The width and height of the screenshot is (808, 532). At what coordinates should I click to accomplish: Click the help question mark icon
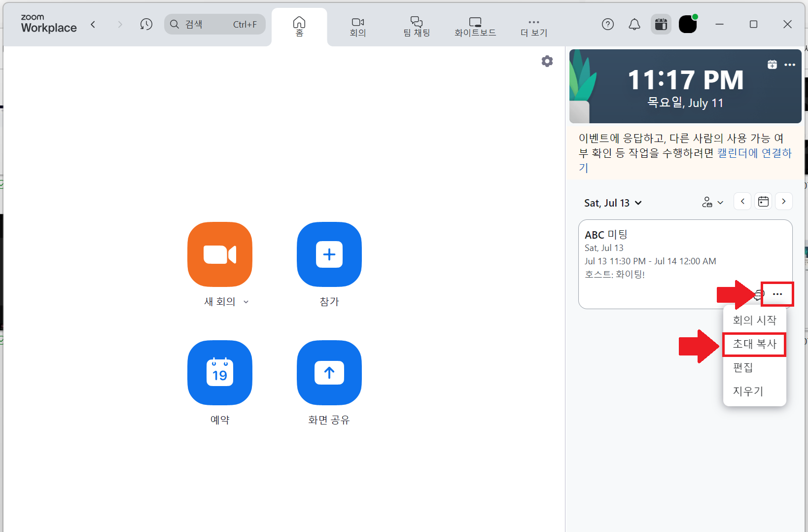tap(608, 24)
